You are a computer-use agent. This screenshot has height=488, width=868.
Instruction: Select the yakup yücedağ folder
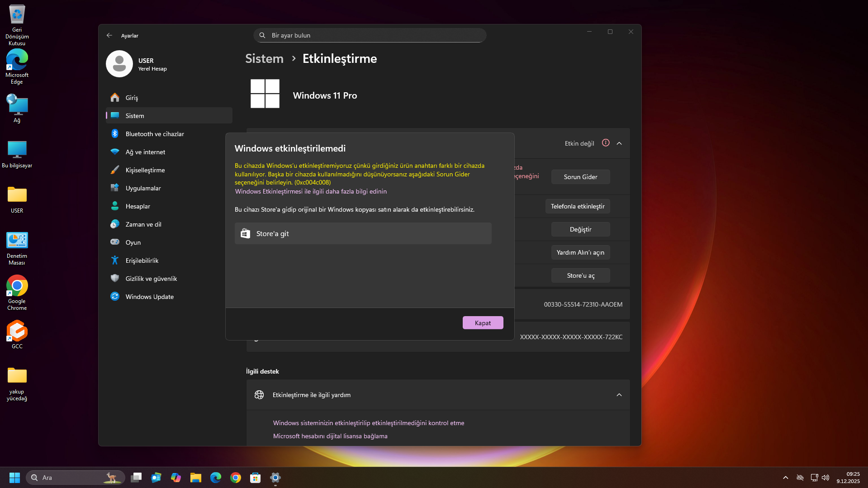(x=17, y=384)
